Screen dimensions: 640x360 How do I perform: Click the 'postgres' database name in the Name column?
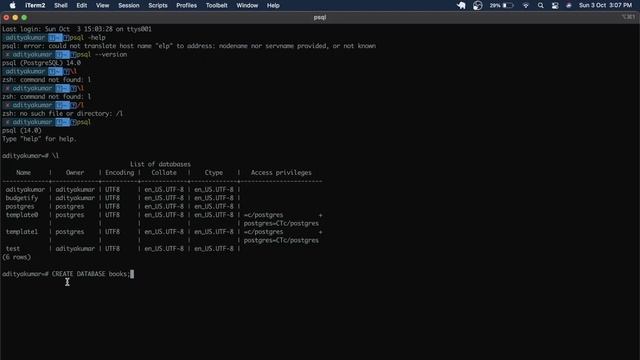point(20,207)
